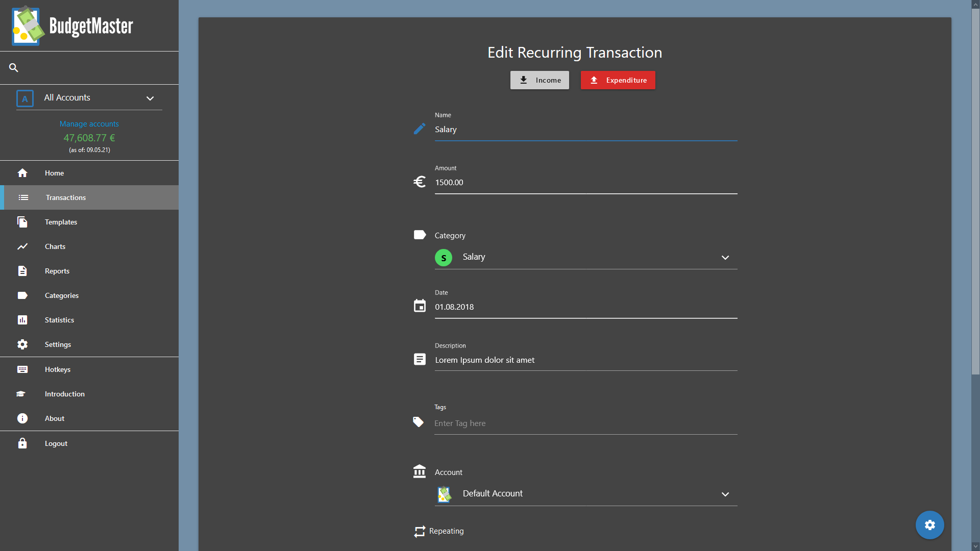Image resolution: width=980 pixels, height=551 pixels.
Task: Click the Categories label icon
Action: click(22, 295)
